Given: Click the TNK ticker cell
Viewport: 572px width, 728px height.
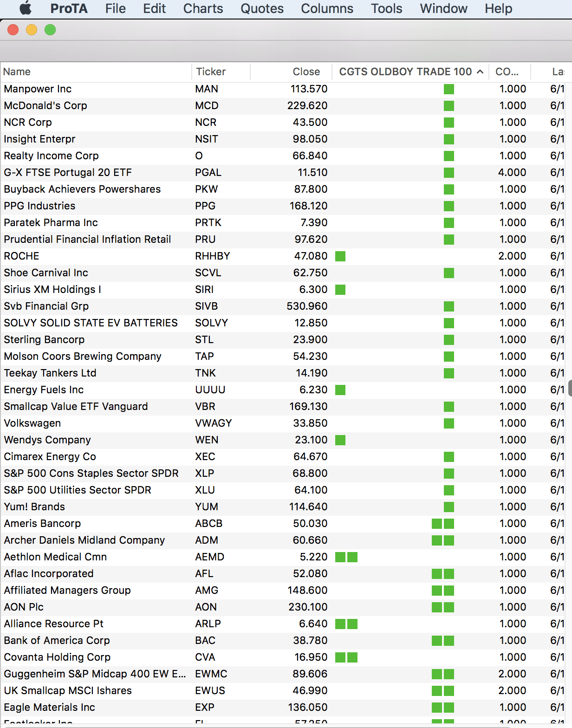Looking at the screenshot, I should pos(205,373).
